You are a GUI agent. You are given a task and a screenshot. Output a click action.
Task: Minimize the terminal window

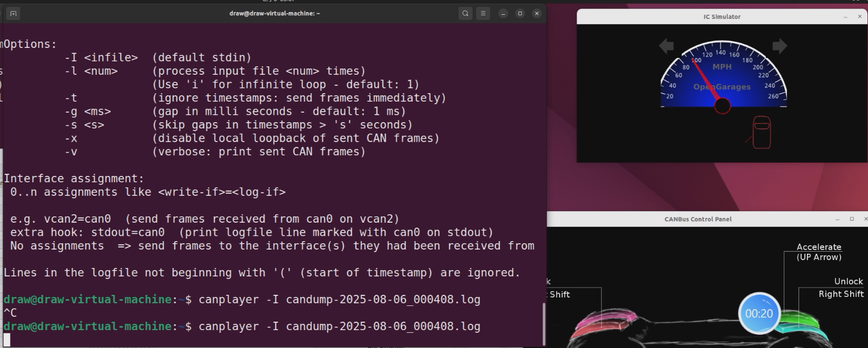(x=503, y=14)
